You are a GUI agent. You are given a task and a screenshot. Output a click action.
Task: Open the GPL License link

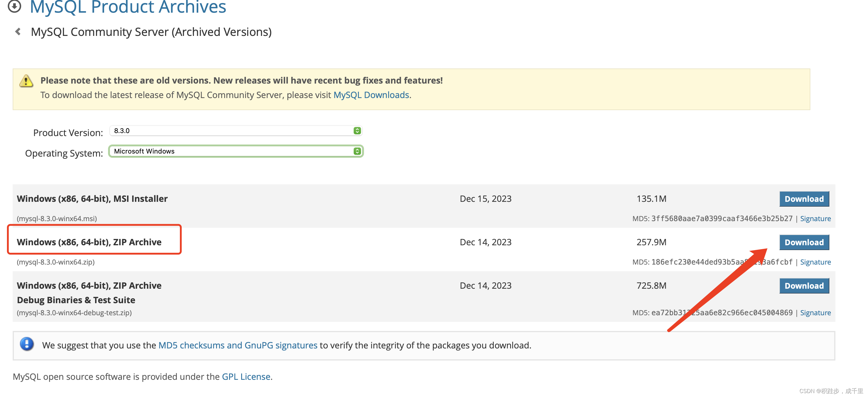[246, 377]
